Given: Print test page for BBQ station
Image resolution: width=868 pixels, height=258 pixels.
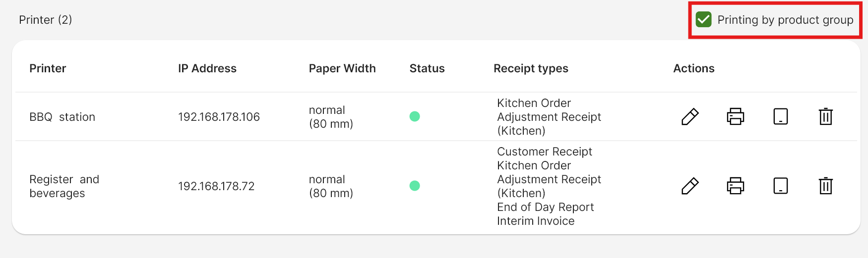Looking at the screenshot, I should pyautogui.click(x=735, y=117).
